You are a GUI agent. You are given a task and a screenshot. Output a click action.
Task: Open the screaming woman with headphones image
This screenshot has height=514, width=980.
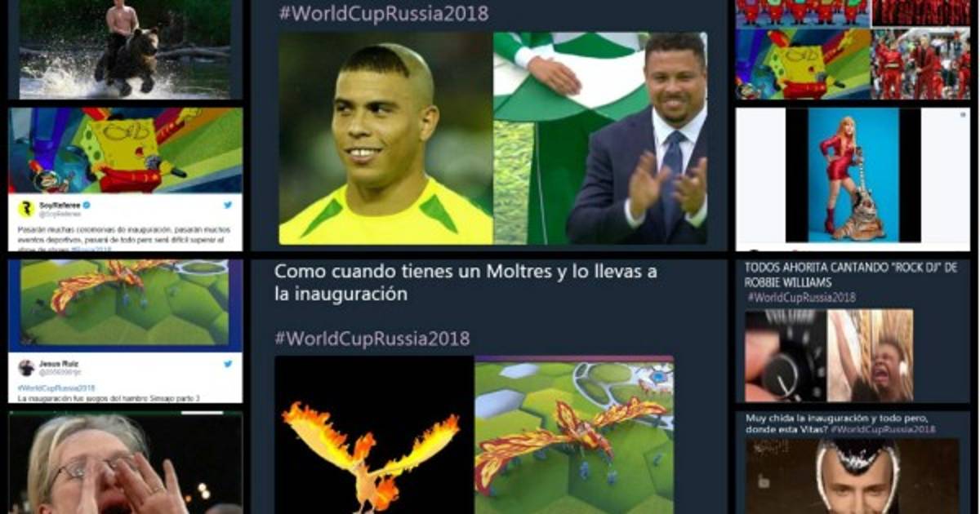pyautogui.click(x=871, y=356)
